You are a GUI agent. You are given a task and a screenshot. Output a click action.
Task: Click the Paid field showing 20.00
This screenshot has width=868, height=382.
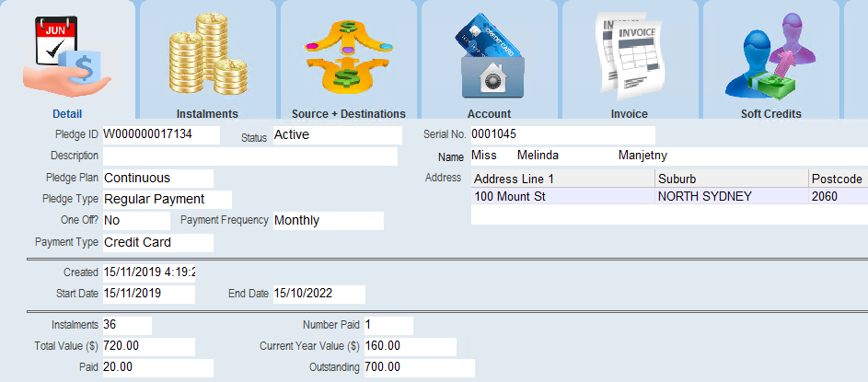click(157, 367)
